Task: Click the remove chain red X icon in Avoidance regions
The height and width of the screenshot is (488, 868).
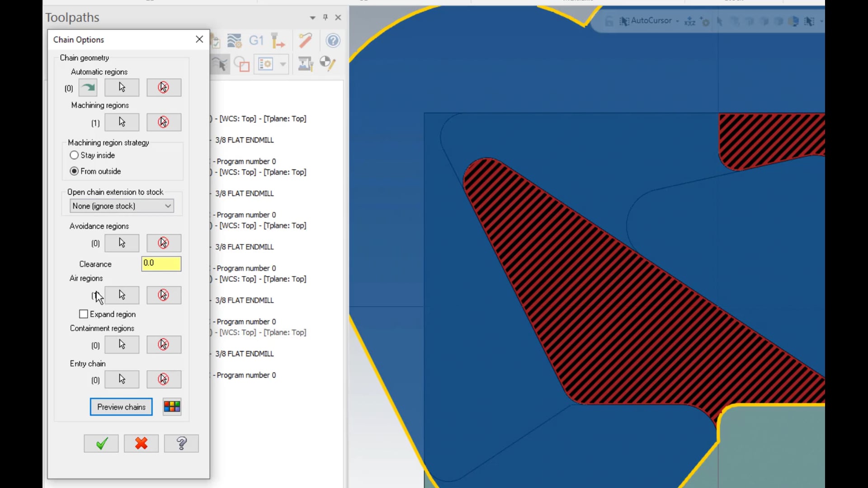Action: tap(163, 243)
